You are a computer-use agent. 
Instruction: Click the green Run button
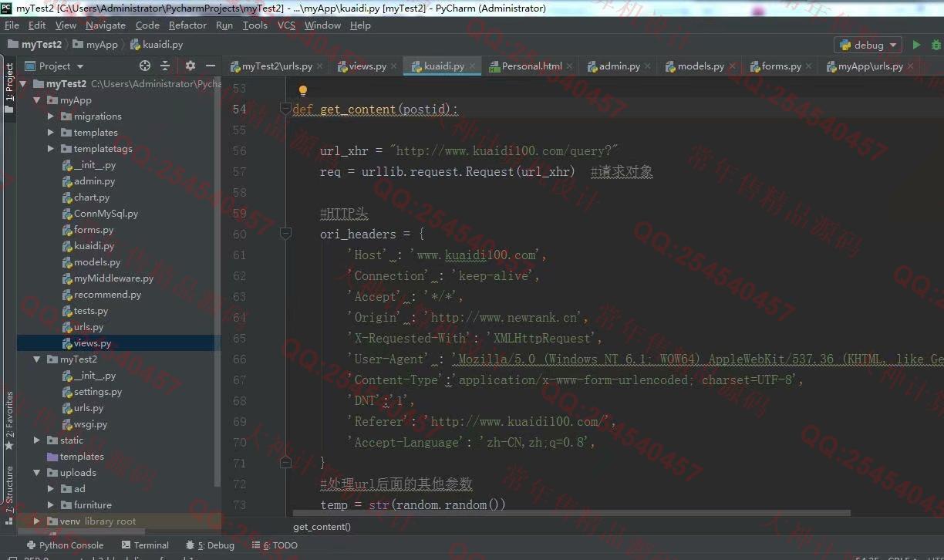916,45
